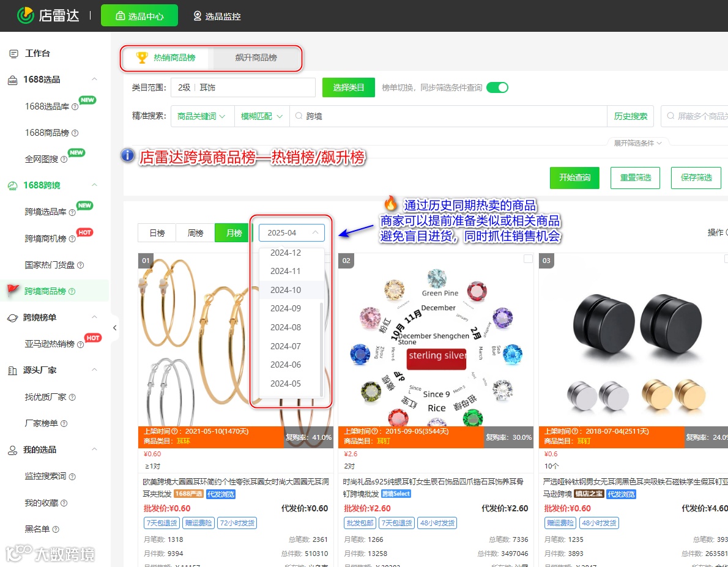Tick the checkbox on product card 02
Viewport: 728px width, 567px height.
(528, 259)
